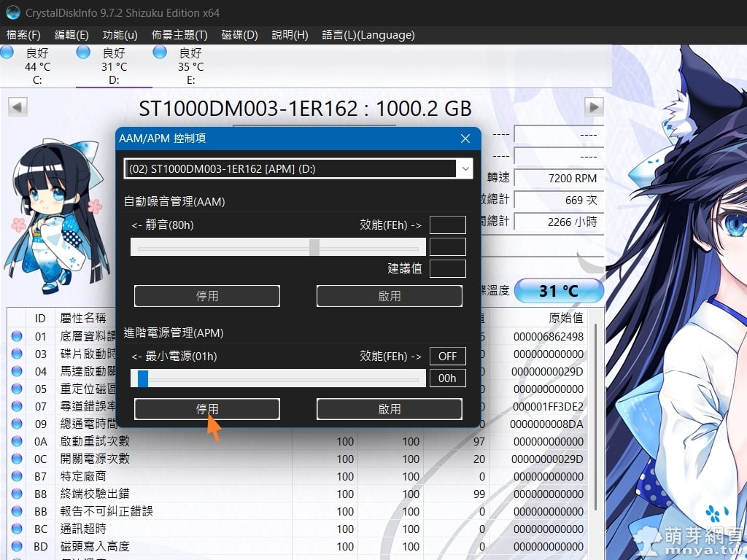Click the CrystalDiskInfo title bar app icon
Image resolution: width=747 pixels, height=560 pixels.
[x=12, y=12]
